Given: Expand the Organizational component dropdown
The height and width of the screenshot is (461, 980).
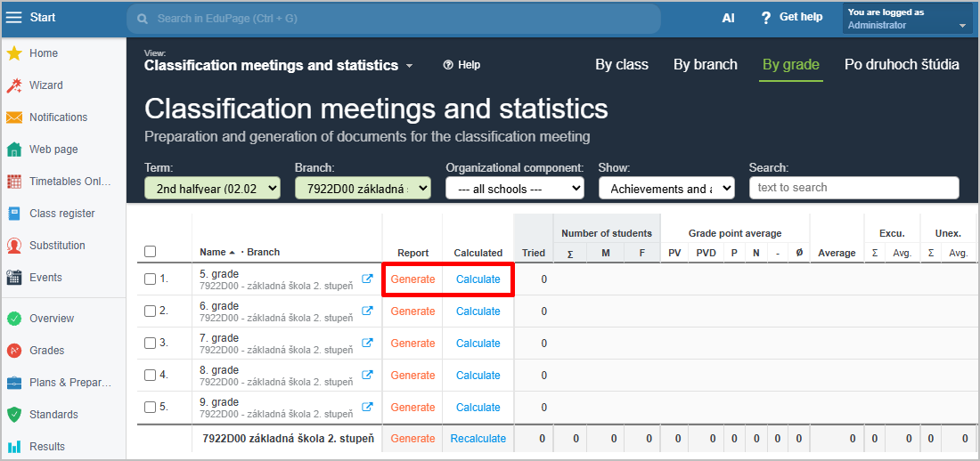Looking at the screenshot, I should pyautogui.click(x=514, y=188).
